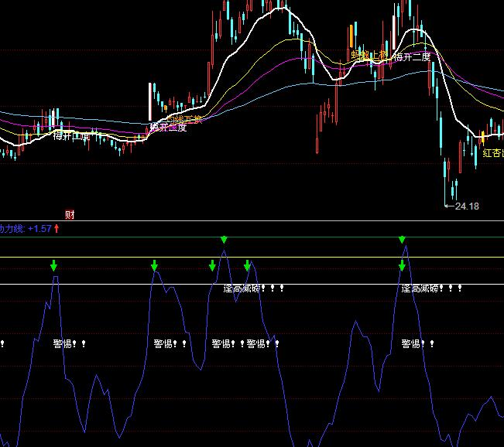The image size is (504, 447).
Task: Click the left 逢高减磅 warning label
Action: [241, 288]
